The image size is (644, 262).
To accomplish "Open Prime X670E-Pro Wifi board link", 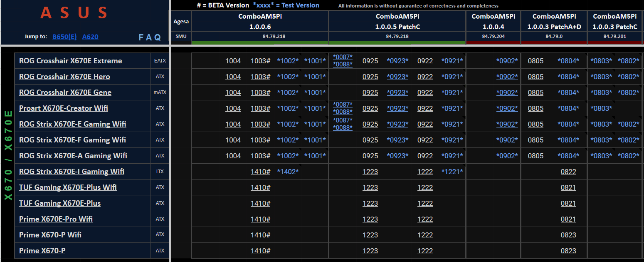I will coord(56,219).
